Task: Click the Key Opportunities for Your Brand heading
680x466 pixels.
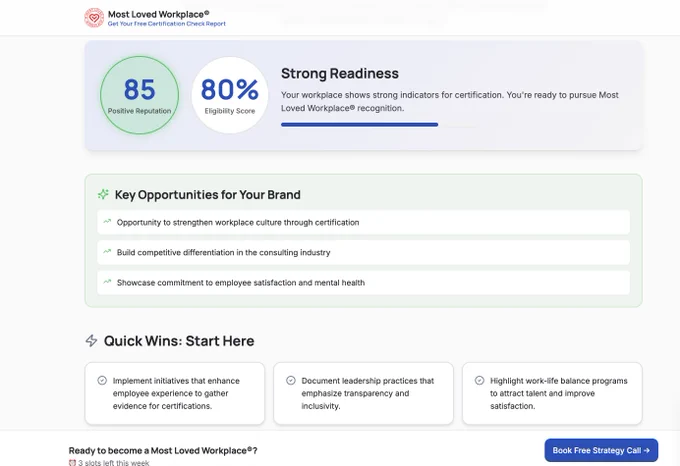Action: pyautogui.click(x=207, y=195)
